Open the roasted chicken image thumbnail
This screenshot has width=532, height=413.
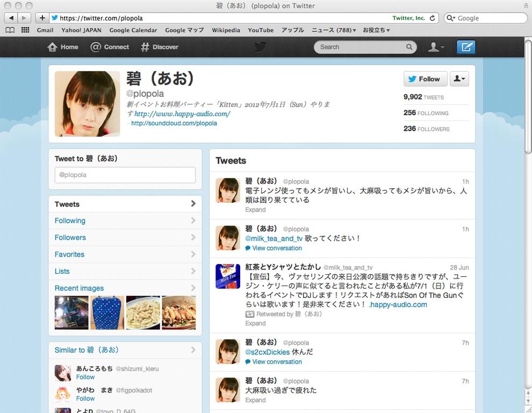(179, 312)
